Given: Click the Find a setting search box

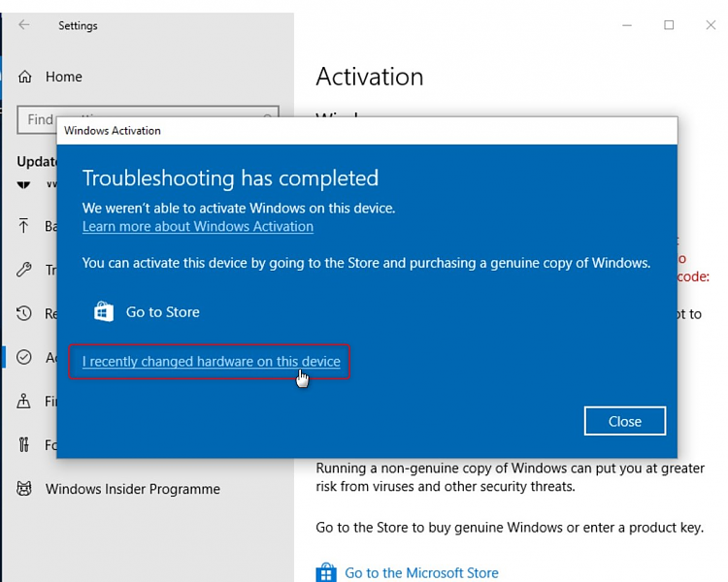Looking at the screenshot, I should click(148, 119).
